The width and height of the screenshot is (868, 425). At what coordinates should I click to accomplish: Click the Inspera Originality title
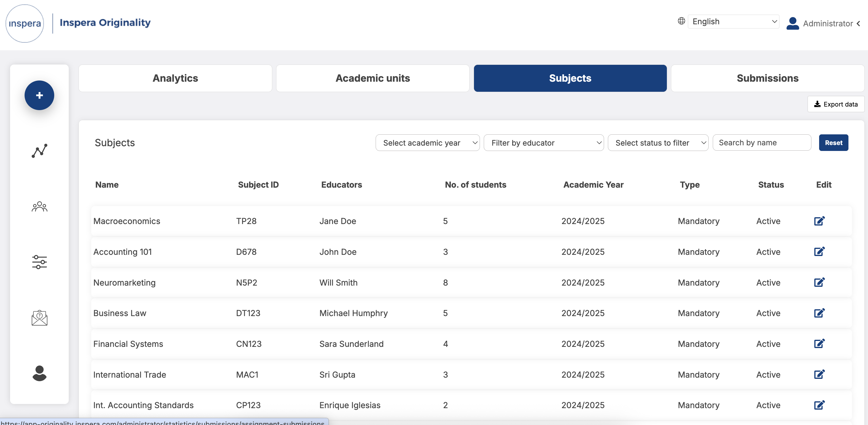tap(105, 22)
